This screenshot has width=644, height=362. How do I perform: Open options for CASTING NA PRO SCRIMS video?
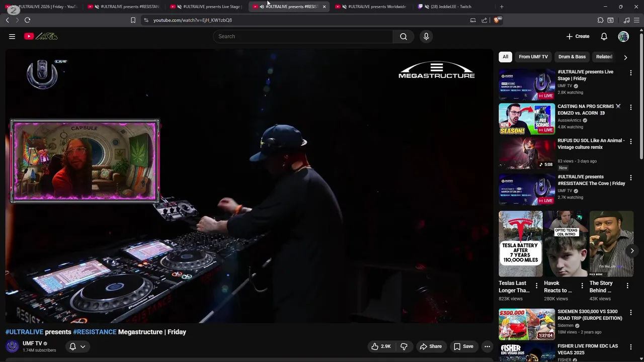click(x=630, y=108)
